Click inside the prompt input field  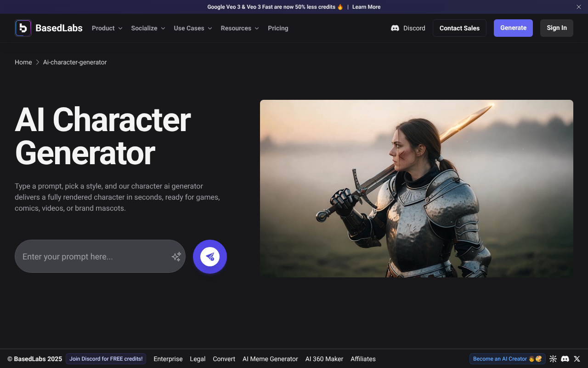coord(92,256)
